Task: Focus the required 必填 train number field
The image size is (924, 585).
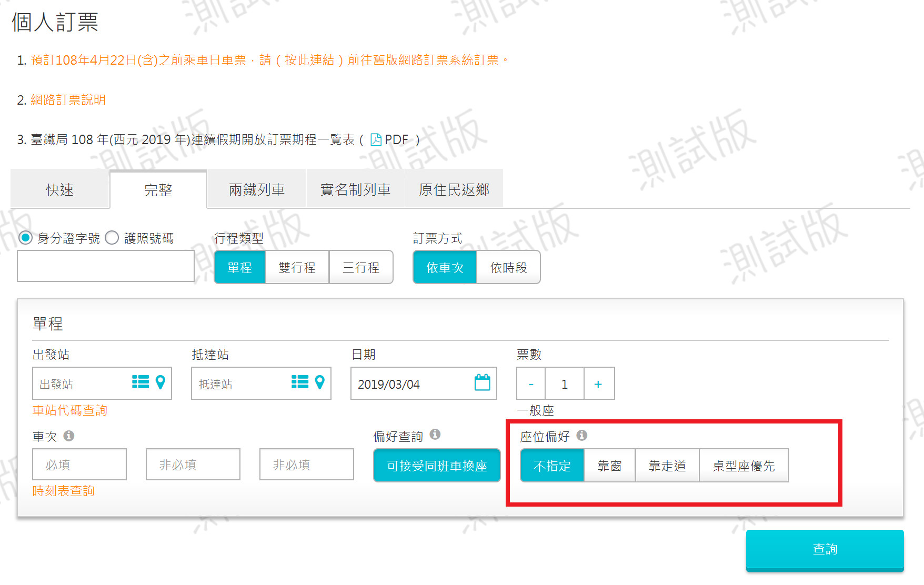Action: point(79,464)
